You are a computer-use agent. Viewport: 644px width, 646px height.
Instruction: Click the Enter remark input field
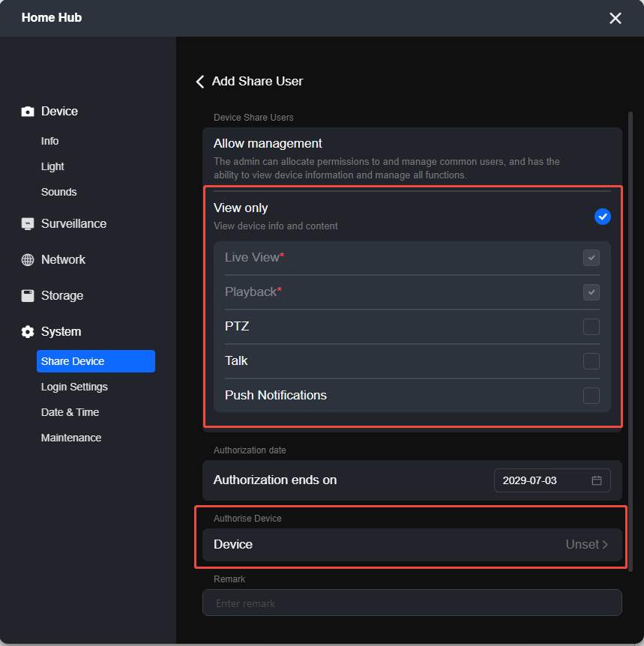click(412, 603)
